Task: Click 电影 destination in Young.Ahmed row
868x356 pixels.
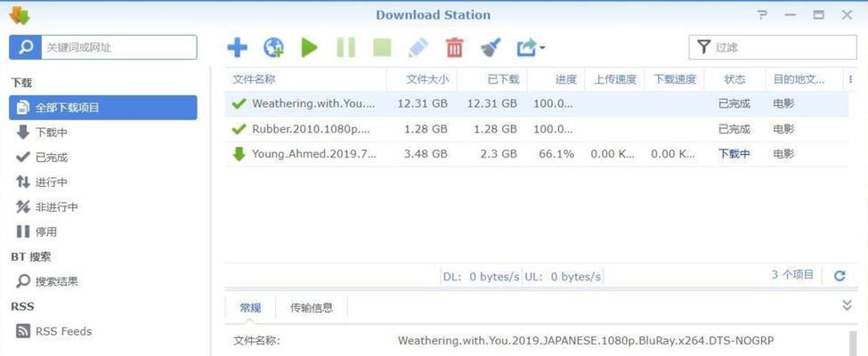Action: point(783,154)
